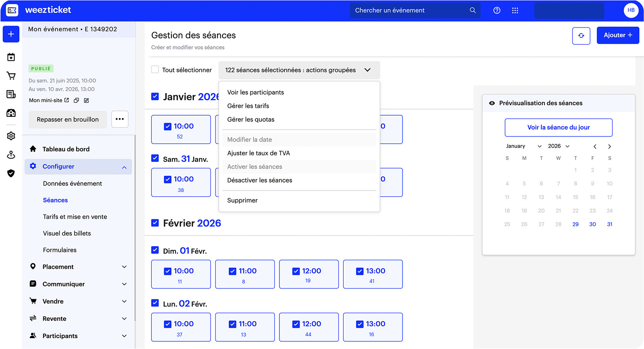Image resolution: width=644 pixels, height=349 pixels.
Task: Click the Chercher un événement search field
Action: click(410, 10)
